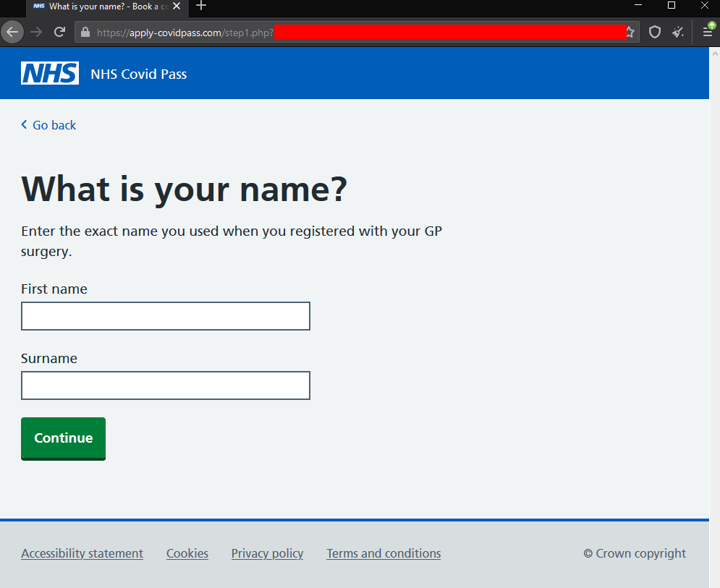This screenshot has width=720, height=588.
Task: Click the browser forward arrow button
Action: coord(37,32)
